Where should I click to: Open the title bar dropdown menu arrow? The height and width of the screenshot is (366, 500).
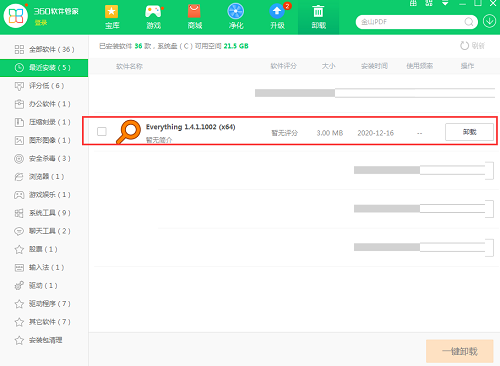pyautogui.click(x=445, y=3)
